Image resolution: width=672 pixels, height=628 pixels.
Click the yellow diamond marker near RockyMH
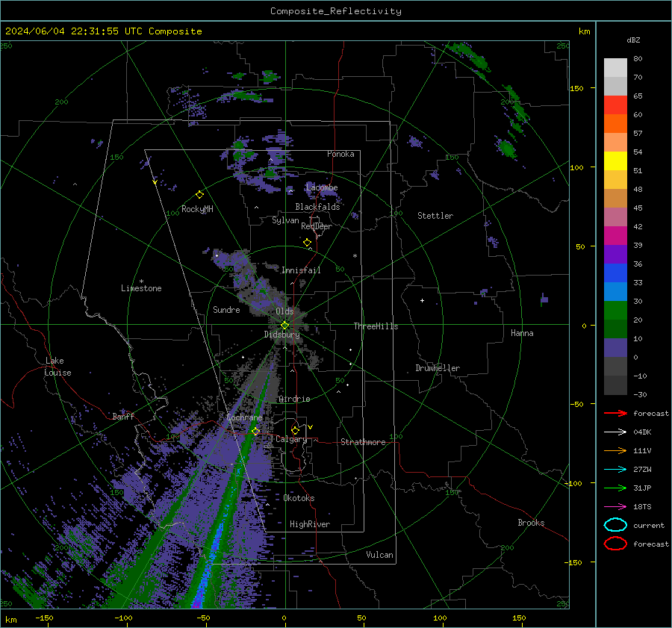199,195
